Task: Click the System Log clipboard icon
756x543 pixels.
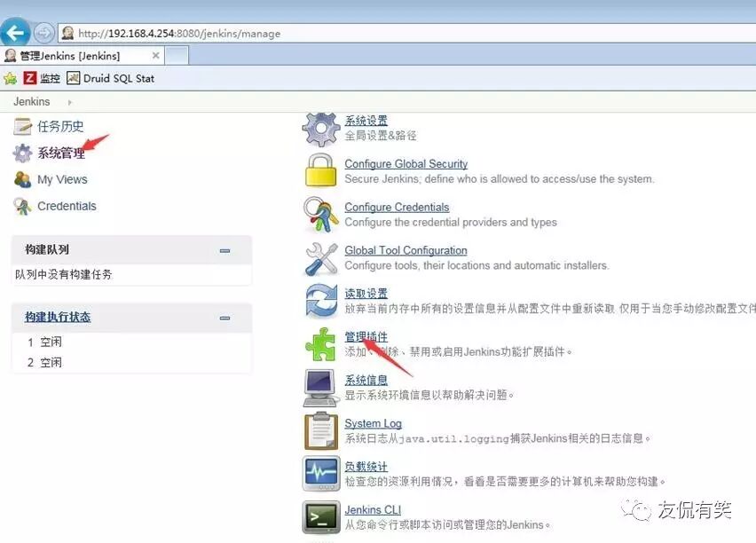Action: pyautogui.click(x=321, y=430)
